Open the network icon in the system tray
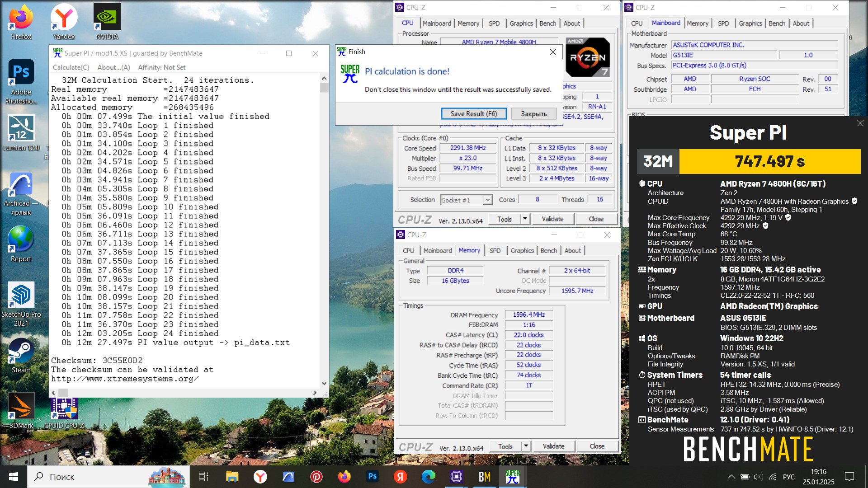Screen dimensions: 868x488 [773, 477]
